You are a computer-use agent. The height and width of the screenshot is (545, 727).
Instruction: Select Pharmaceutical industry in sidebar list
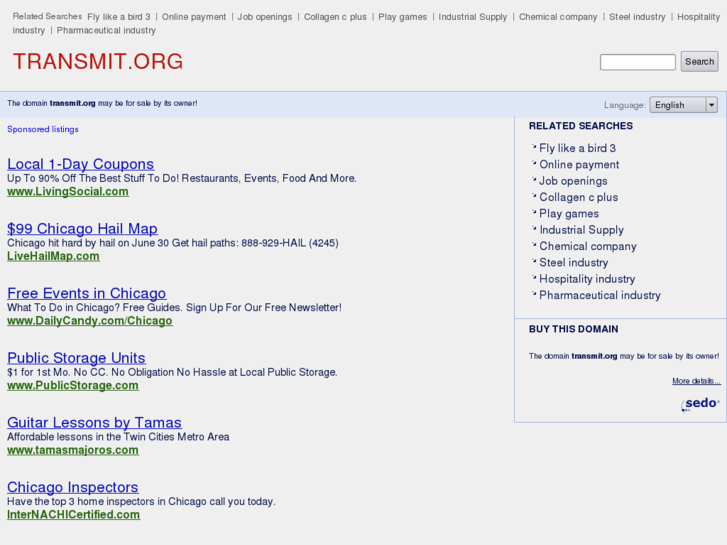click(x=600, y=295)
